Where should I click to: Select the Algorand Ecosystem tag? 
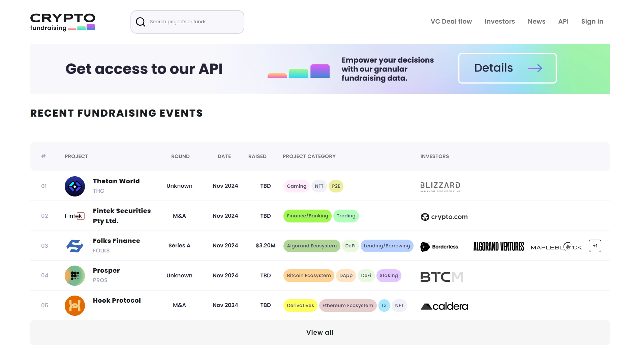pos(311,246)
